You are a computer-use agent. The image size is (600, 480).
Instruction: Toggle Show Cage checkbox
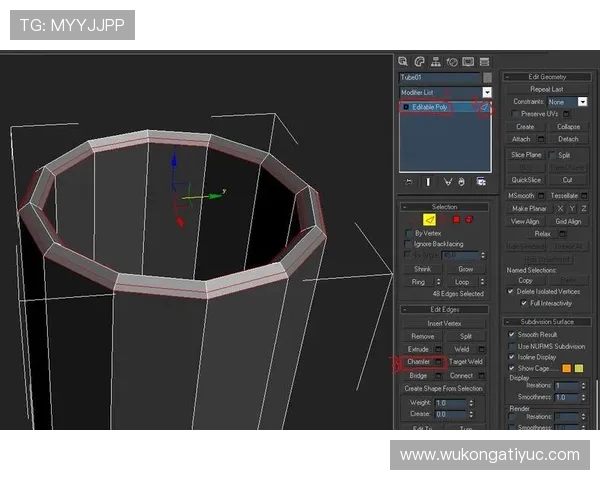511,368
